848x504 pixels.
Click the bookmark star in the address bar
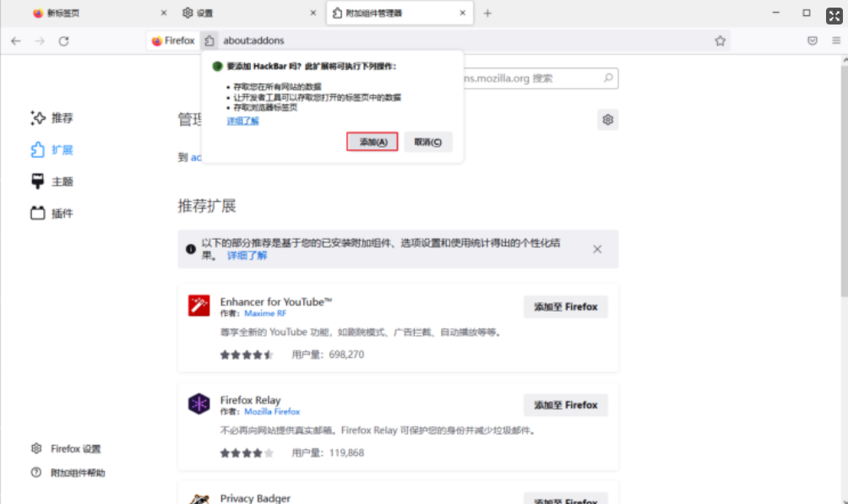(720, 40)
